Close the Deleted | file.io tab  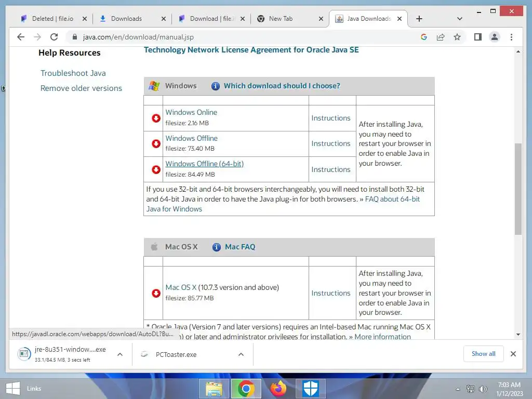(x=85, y=19)
